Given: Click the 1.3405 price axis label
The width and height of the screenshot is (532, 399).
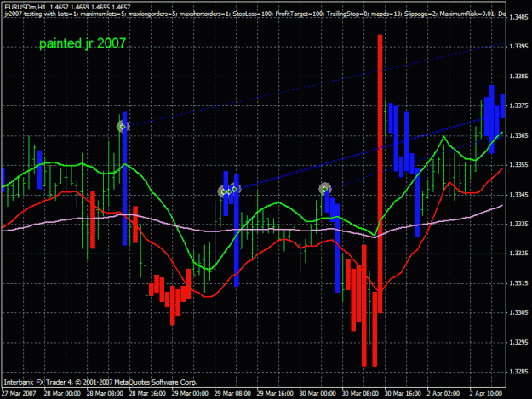Looking at the screenshot, I should [518, 17].
